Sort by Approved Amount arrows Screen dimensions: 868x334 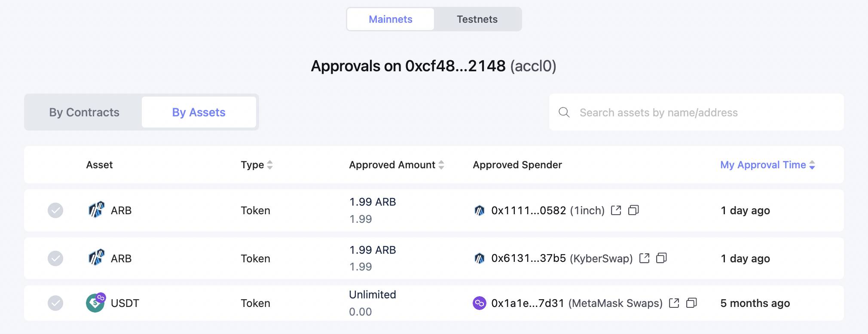point(441,165)
